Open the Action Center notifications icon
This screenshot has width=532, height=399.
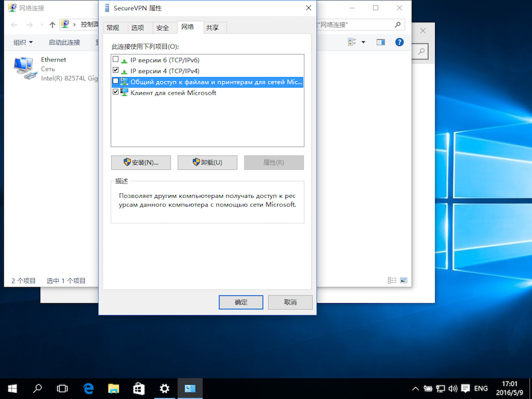[465, 388]
